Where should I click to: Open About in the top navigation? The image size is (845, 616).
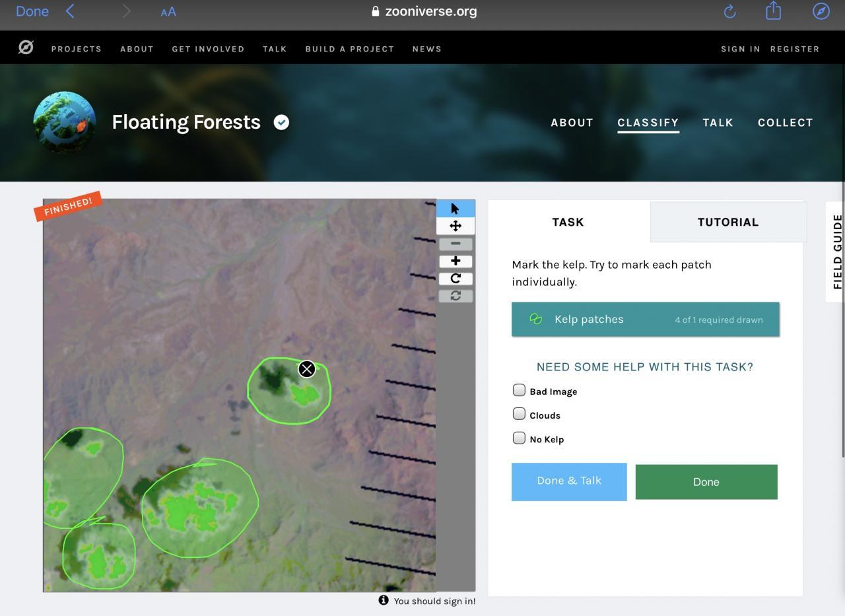tap(137, 49)
